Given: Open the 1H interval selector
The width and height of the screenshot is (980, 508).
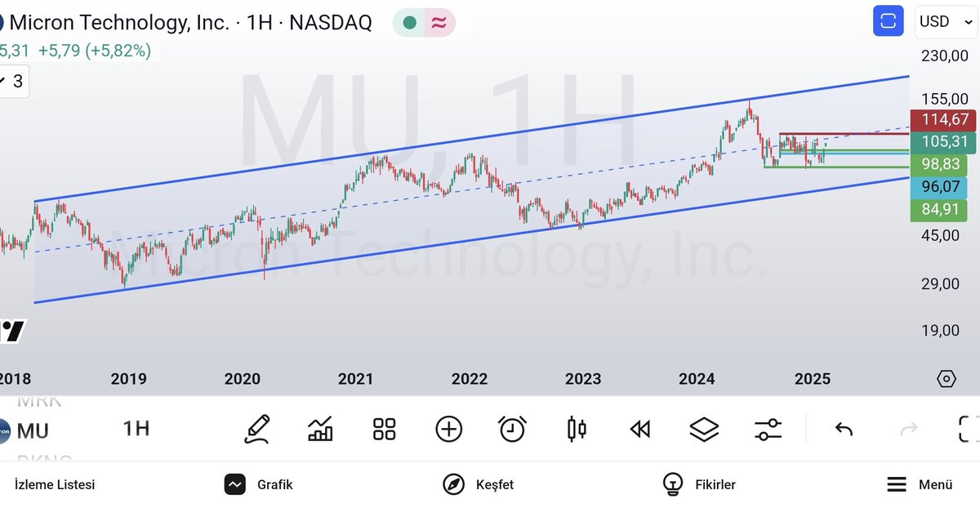Looking at the screenshot, I should pos(136,429).
